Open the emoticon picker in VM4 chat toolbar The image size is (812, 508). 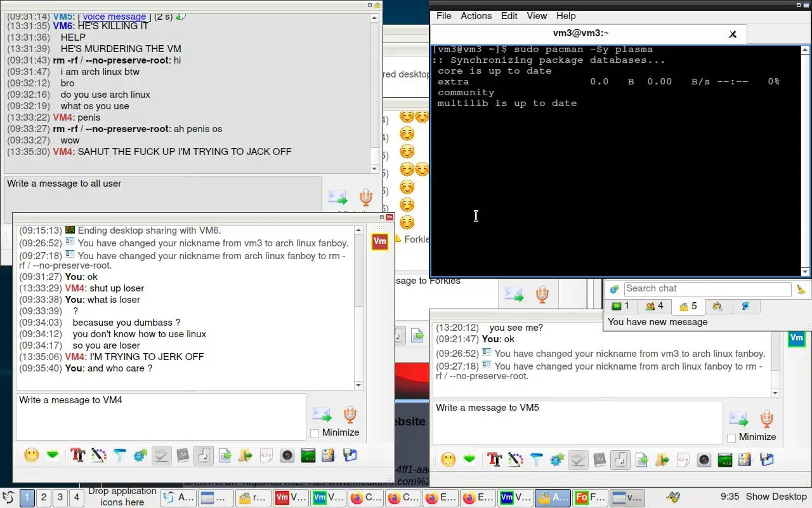click(x=32, y=455)
